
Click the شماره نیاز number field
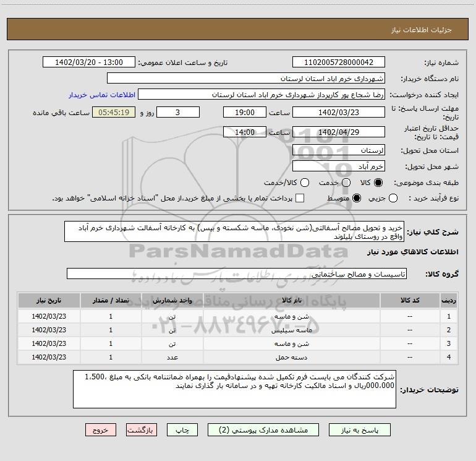pyautogui.click(x=339, y=62)
